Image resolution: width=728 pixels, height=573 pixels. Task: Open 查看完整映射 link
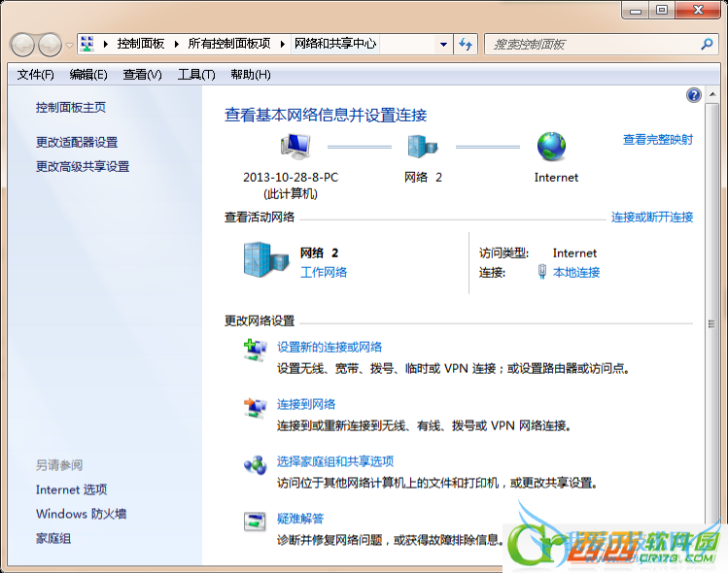(657, 140)
